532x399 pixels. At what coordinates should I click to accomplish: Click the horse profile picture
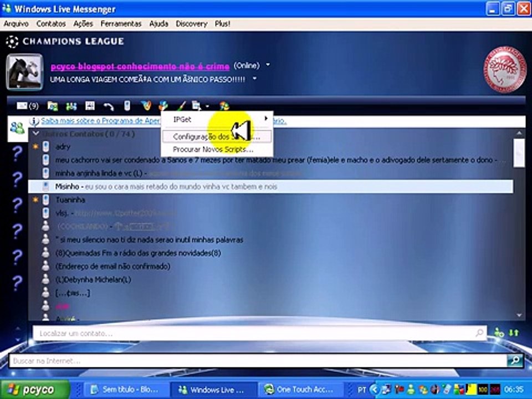[x=25, y=72]
